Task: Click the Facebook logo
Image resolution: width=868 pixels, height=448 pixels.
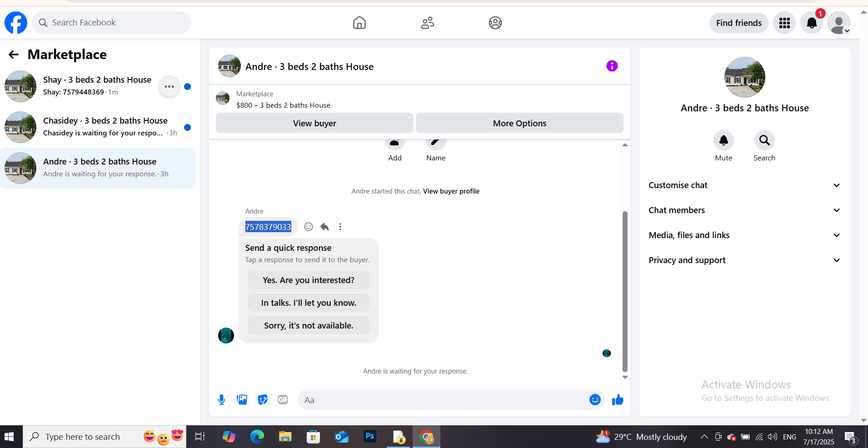Action: click(16, 23)
